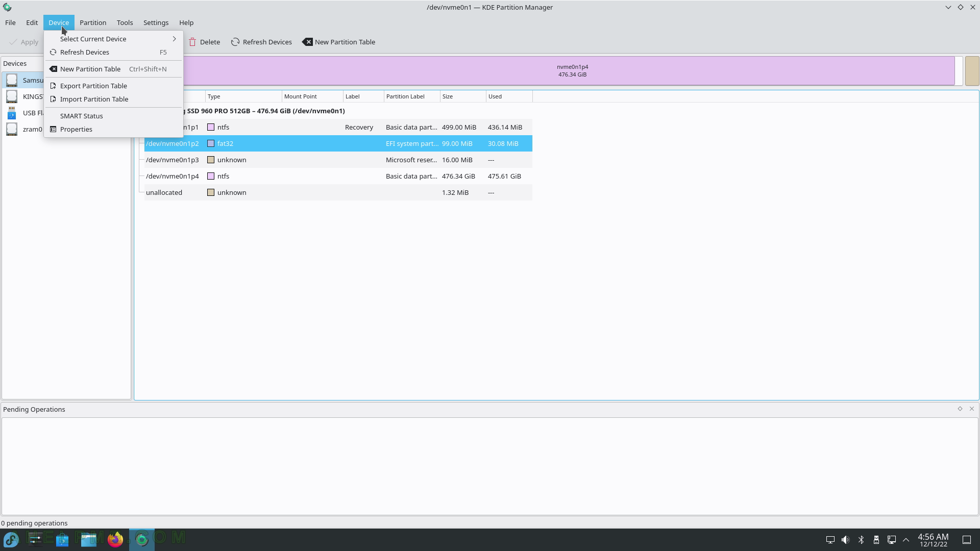Open Bluetooth tray icon
This screenshot has width=980, height=551.
[x=861, y=540]
